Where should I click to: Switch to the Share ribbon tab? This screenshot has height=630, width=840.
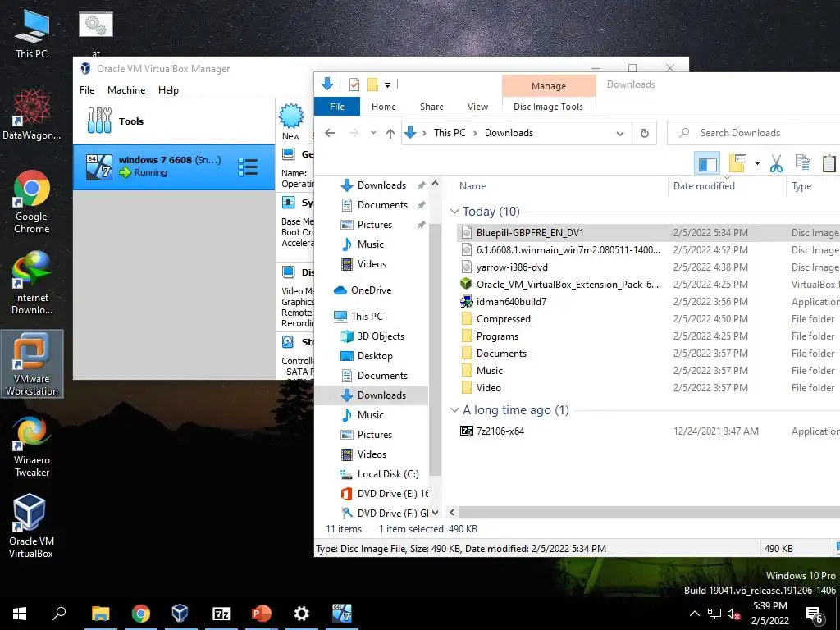[431, 107]
